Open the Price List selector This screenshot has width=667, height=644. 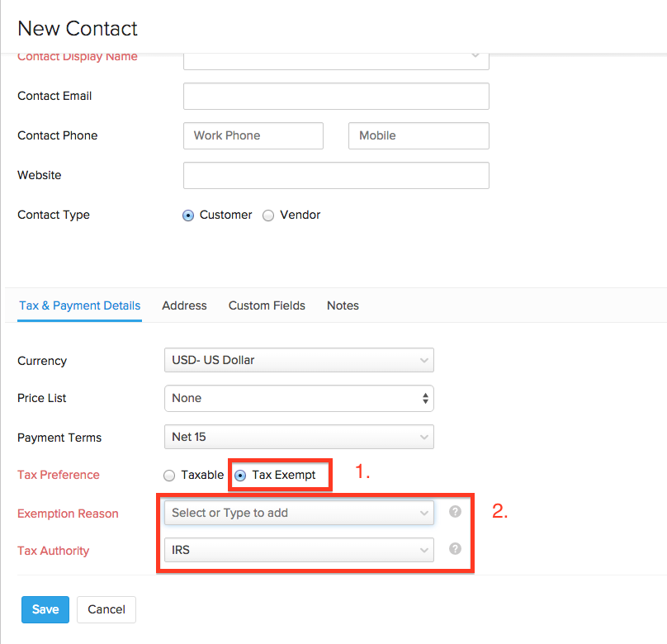299,398
